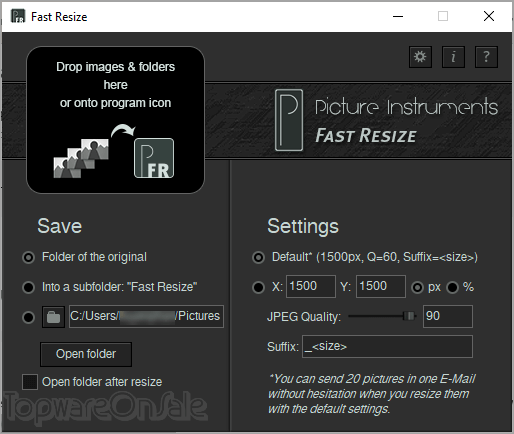This screenshot has width=514, height=434.
Task: Click the 'Picture Instruments' banner text
Action: (x=406, y=107)
